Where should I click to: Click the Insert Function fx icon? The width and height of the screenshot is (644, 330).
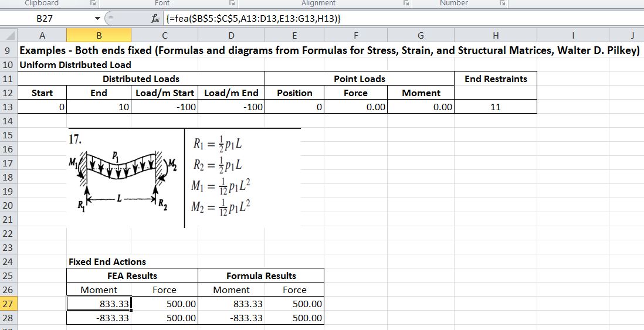click(x=155, y=19)
